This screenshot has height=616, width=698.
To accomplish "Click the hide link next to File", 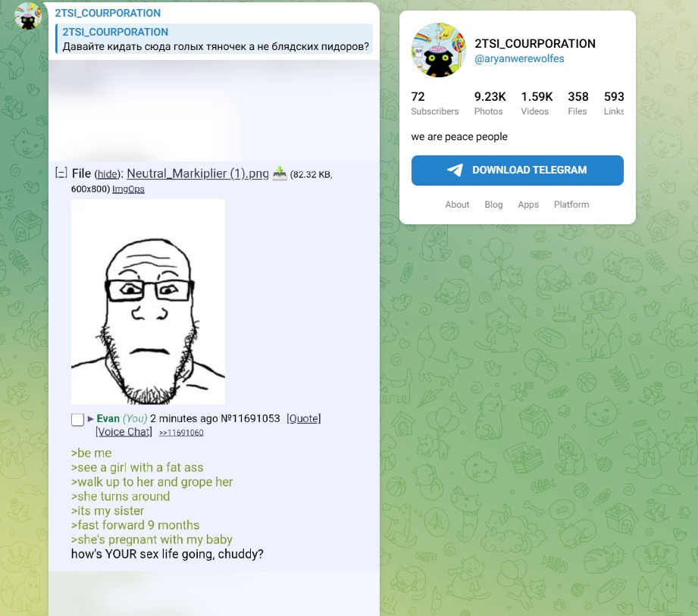I will click(x=108, y=174).
